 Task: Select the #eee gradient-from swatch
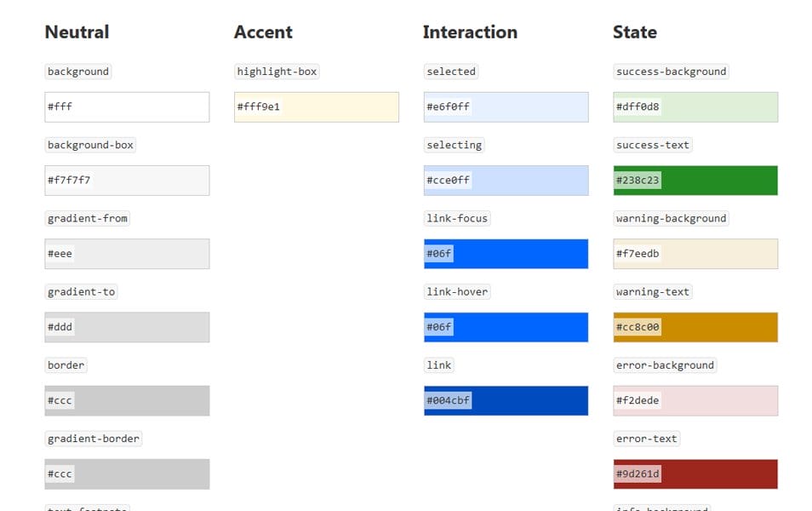tap(127, 254)
